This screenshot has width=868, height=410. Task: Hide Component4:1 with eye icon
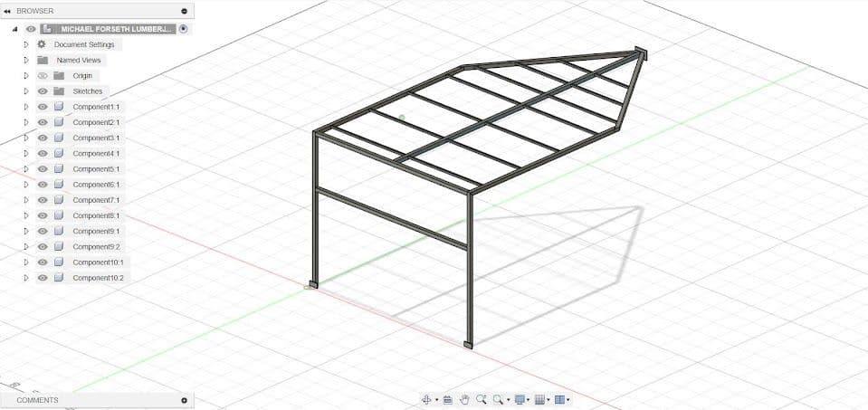[43, 153]
